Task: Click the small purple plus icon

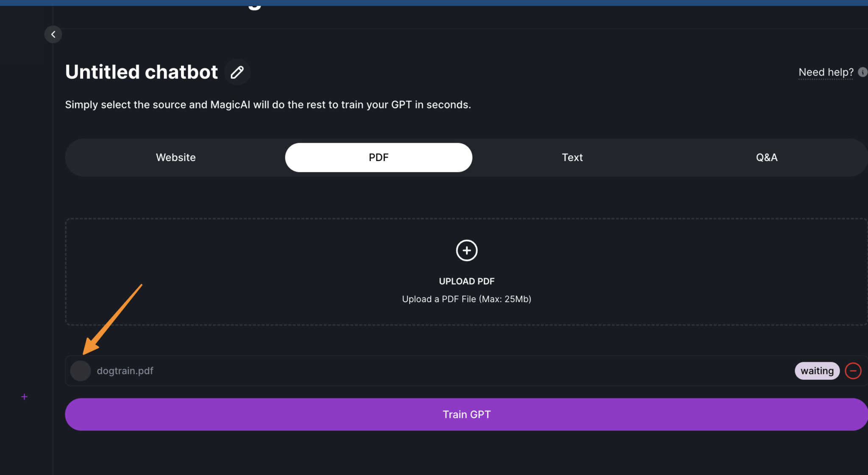Action: click(x=25, y=397)
